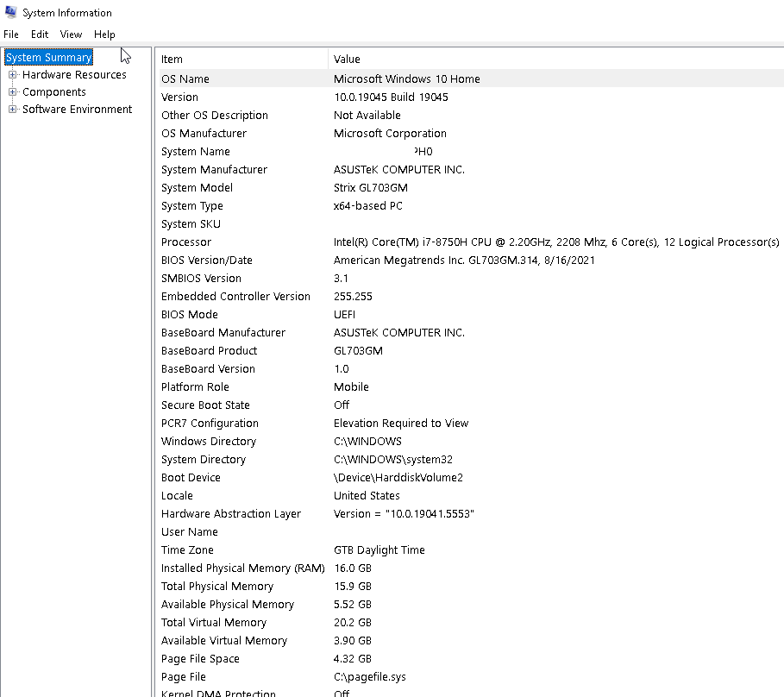Click the Mobile platform role value
Screen dimensions: 784x697
[351, 387]
